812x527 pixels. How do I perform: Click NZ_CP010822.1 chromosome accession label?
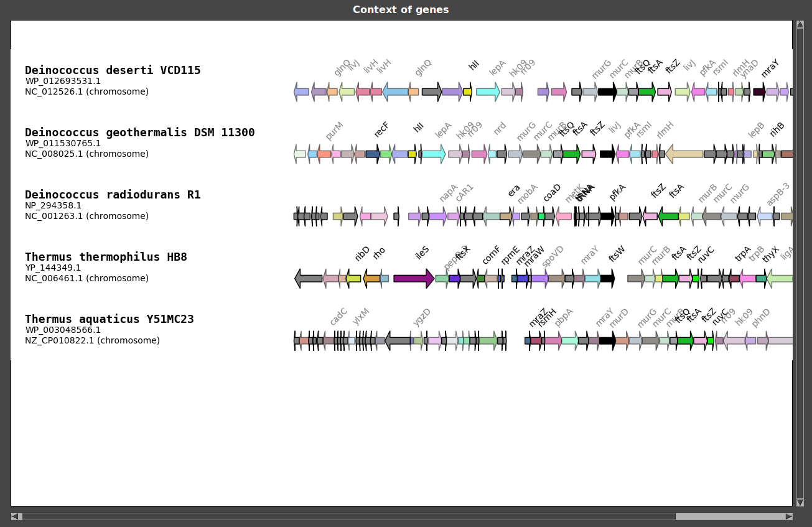(x=92, y=340)
